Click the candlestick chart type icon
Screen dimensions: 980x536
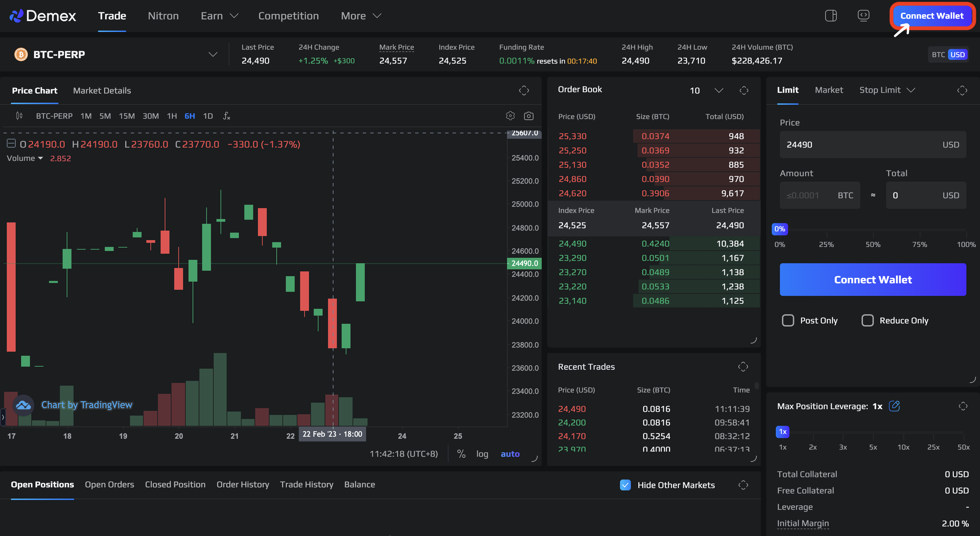[x=19, y=116]
